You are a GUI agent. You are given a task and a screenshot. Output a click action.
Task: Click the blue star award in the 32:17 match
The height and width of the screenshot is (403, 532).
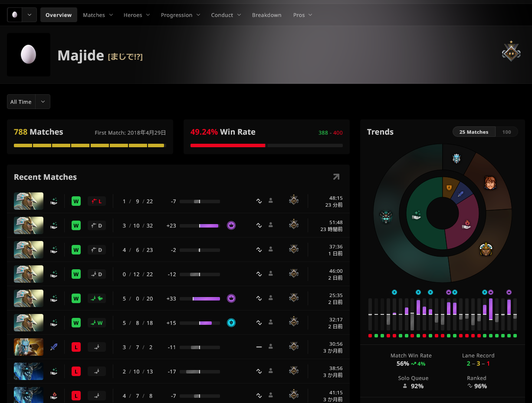[231, 323]
